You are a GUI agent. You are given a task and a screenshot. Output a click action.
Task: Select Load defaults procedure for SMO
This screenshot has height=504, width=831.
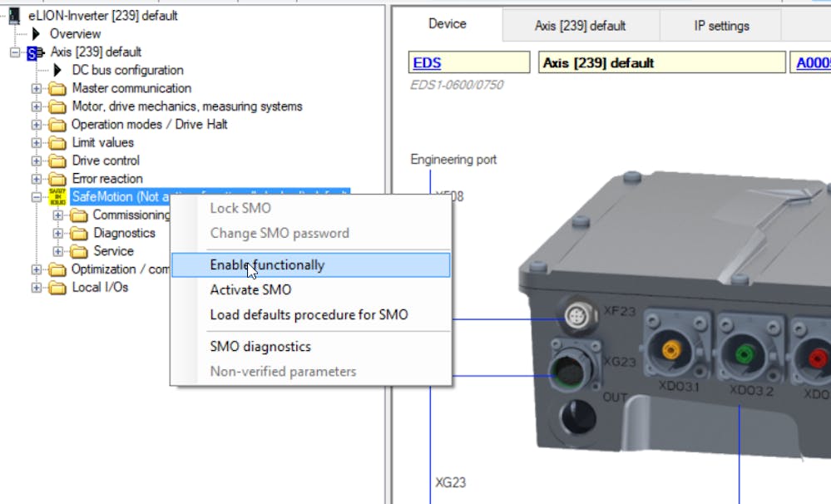pyautogui.click(x=309, y=315)
